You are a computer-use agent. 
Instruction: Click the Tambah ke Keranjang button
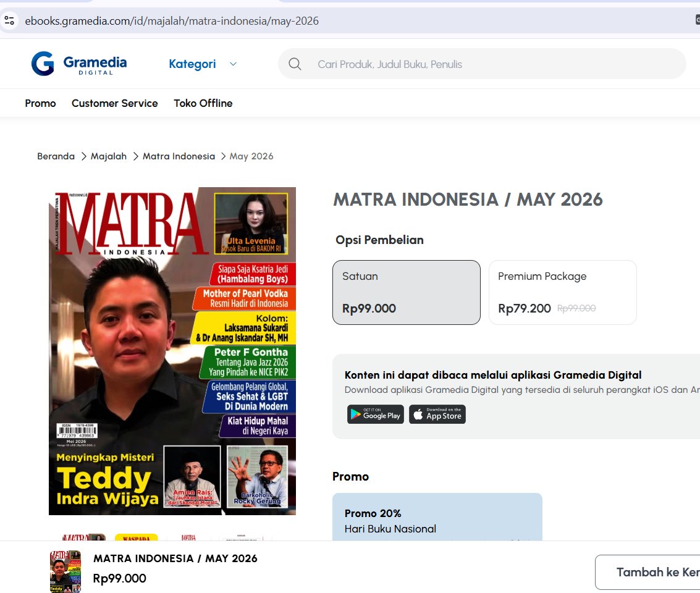[x=647, y=572]
